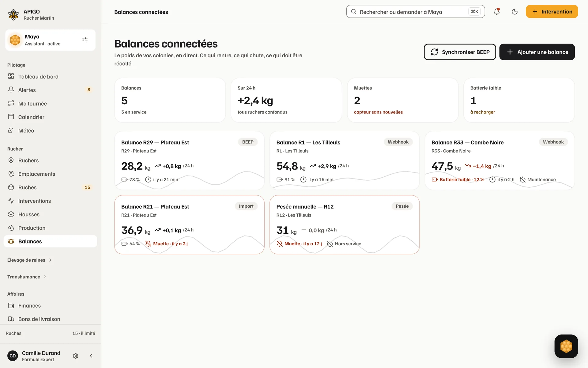Click the Maintenance status icon
Viewport: 588px width, 368px height.
522,179
